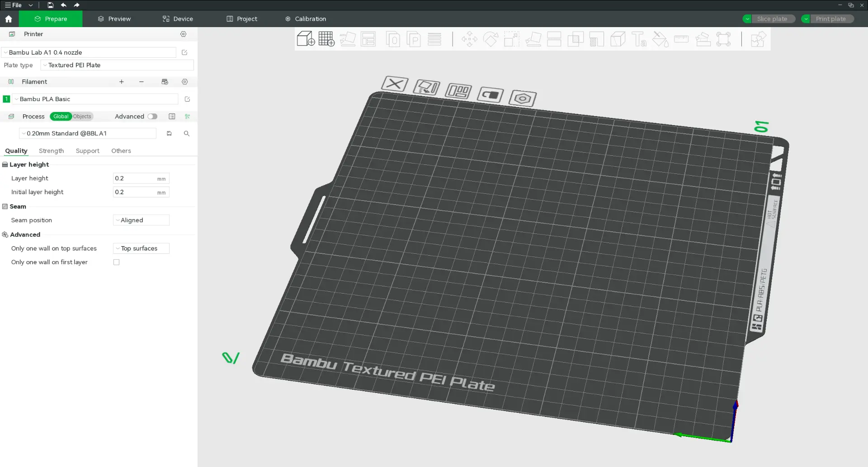Screen dimensions: 868x467
Task: Click the add filament plus icon
Action: [121, 82]
